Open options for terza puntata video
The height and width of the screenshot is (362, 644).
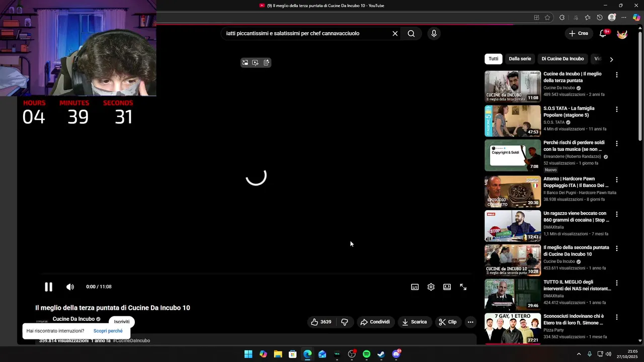pyautogui.click(x=617, y=75)
